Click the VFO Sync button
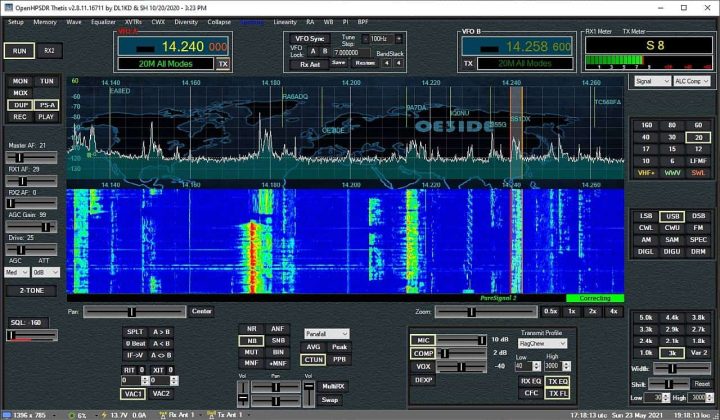Image resolution: width=720 pixels, height=420 pixels. pyautogui.click(x=312, y=38)
